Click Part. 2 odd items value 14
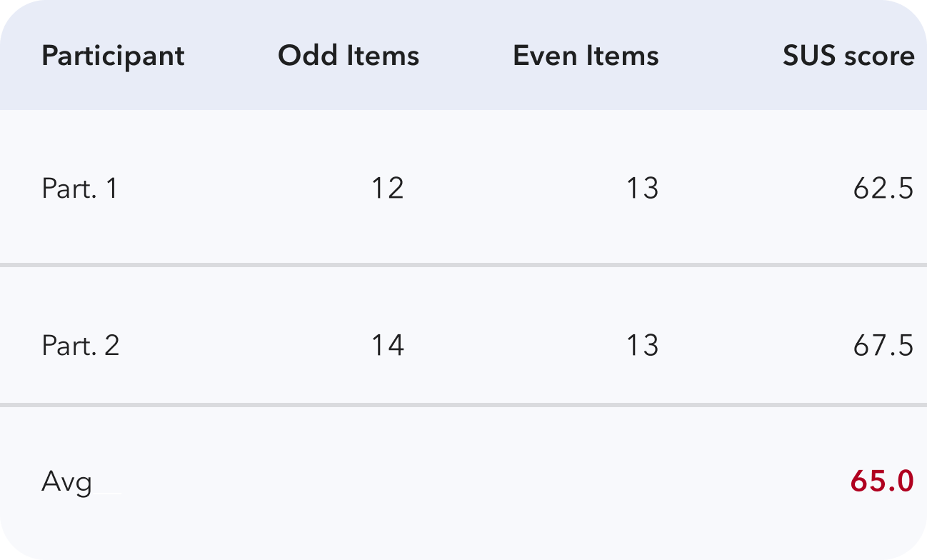Screen dimensions: 927x560 [388, 346]
